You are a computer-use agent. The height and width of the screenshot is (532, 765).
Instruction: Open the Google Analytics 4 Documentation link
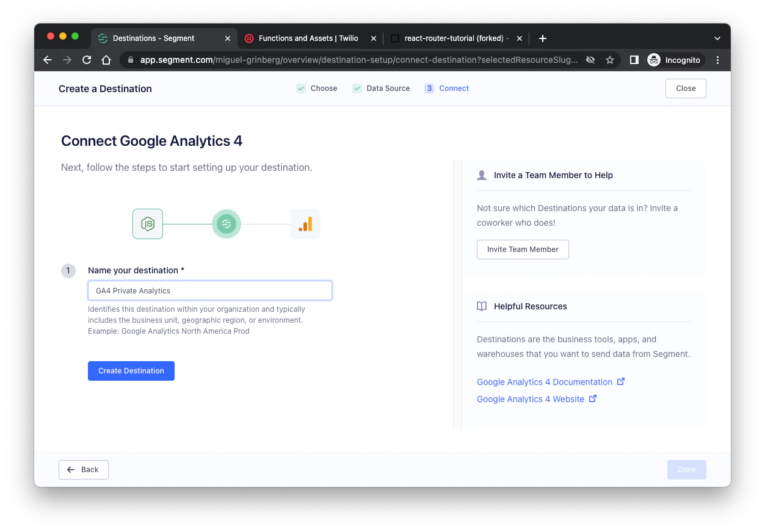pyautogui.click(x=544, y=381)
